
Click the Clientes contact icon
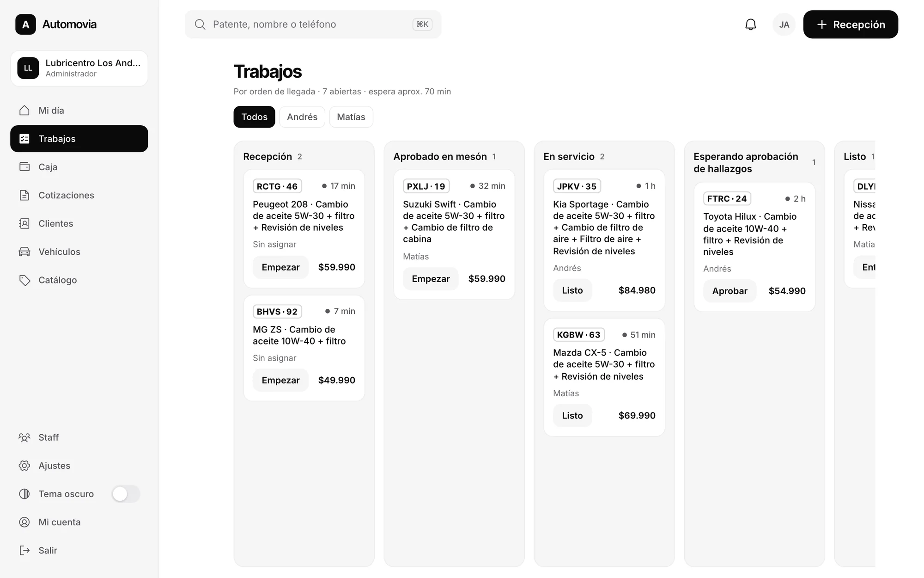(24, 223)
